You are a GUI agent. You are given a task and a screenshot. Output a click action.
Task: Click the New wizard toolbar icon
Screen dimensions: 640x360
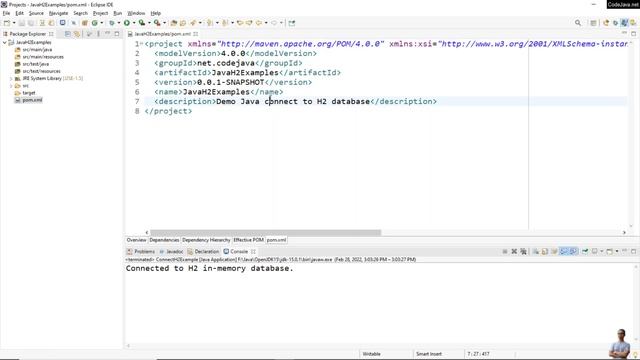[7, 23]
